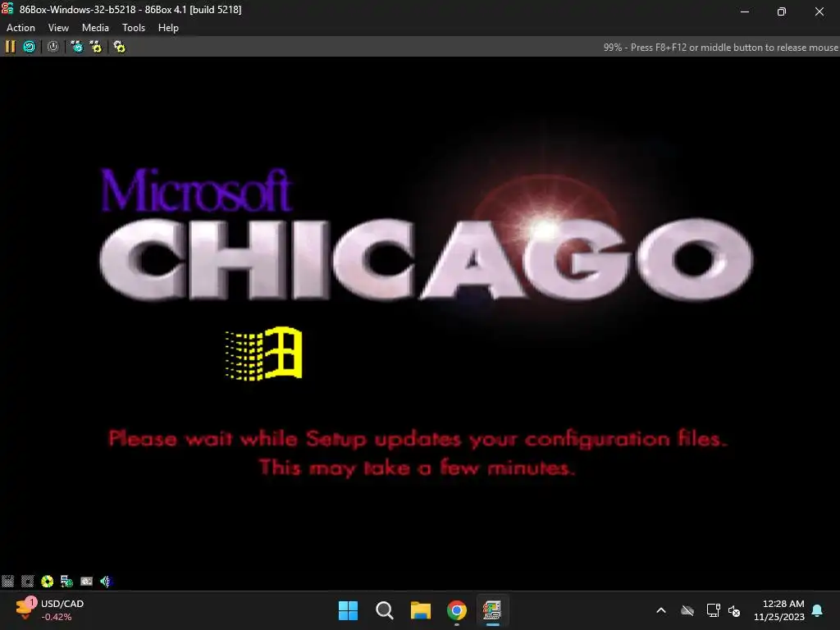Send Ctrl+Alt+Esc to the guest
The image size is (840, 630).
[96, 47]
